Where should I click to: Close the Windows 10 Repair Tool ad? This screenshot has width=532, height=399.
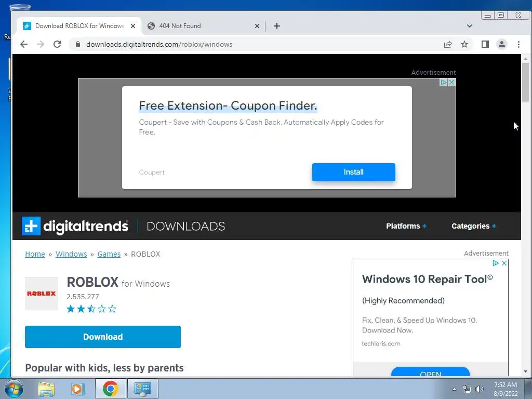coord(504,263)
